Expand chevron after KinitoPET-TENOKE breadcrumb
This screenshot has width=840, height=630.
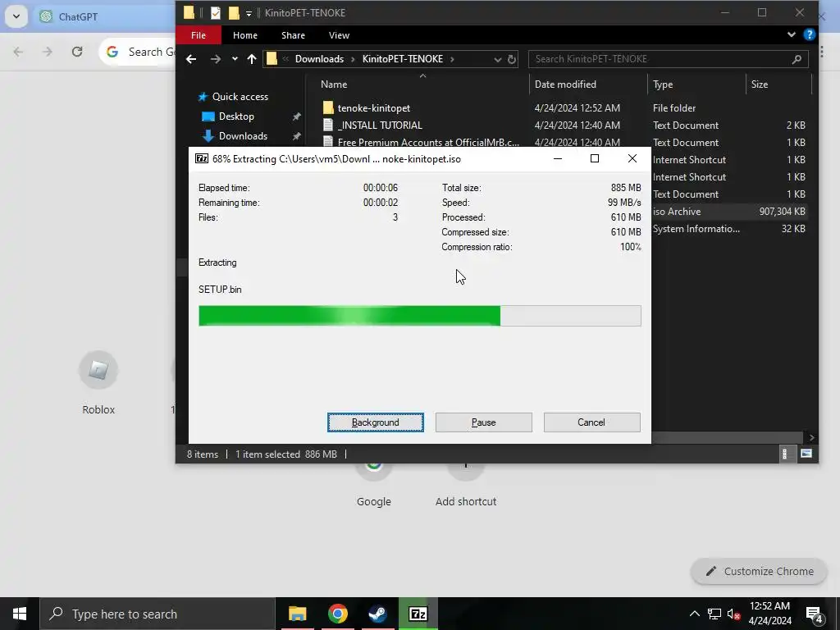pos(452,59)
